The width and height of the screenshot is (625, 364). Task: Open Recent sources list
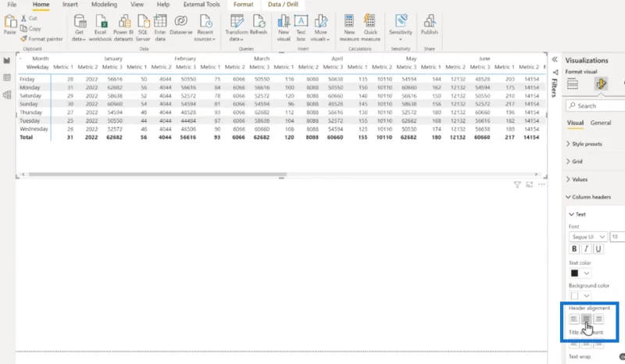pyautogui.click(x=205, y=28)
